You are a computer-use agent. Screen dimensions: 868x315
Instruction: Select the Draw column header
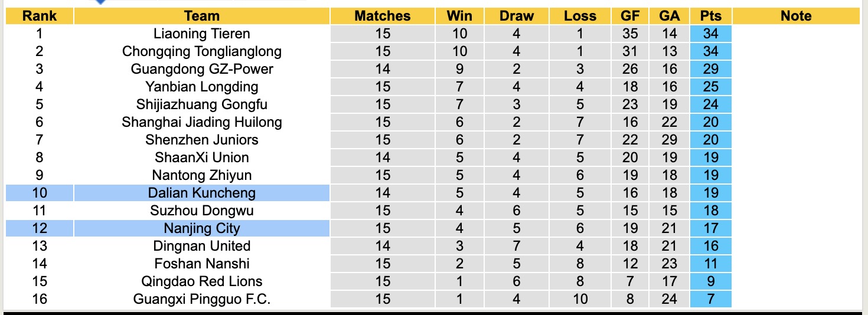click(x=516, y=16)
